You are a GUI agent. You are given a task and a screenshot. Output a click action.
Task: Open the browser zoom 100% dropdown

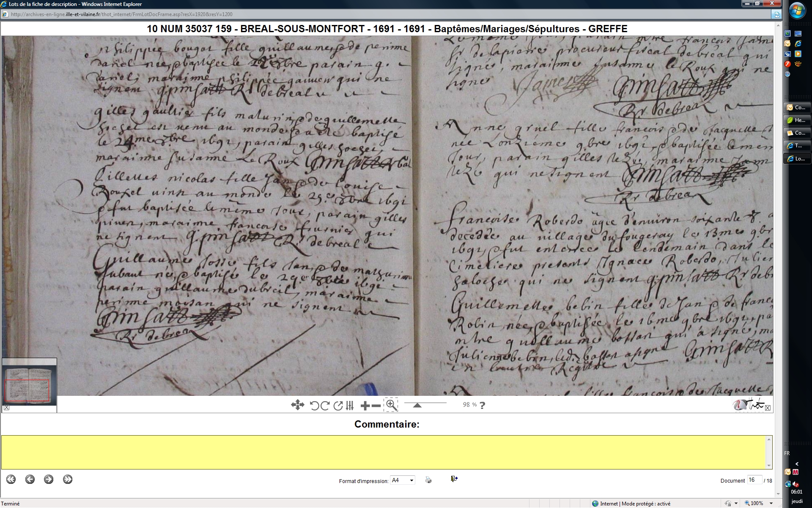tap(771, 503)
